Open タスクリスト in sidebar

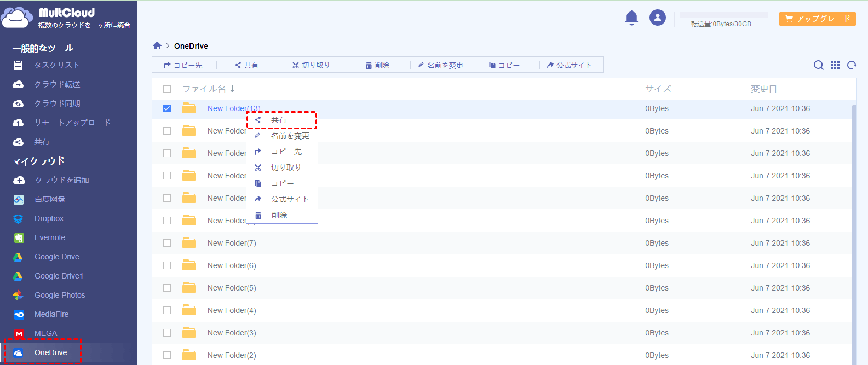click(57, 65)
